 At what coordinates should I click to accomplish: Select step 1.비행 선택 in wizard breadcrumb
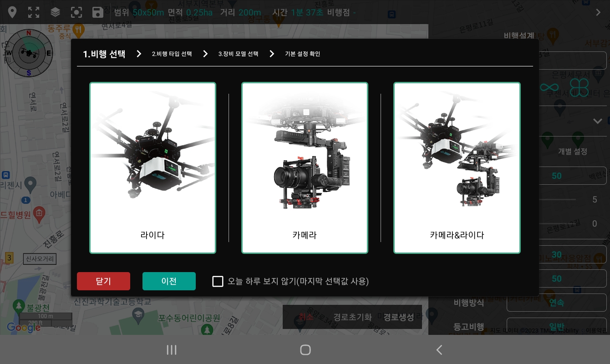coord(104,54)
